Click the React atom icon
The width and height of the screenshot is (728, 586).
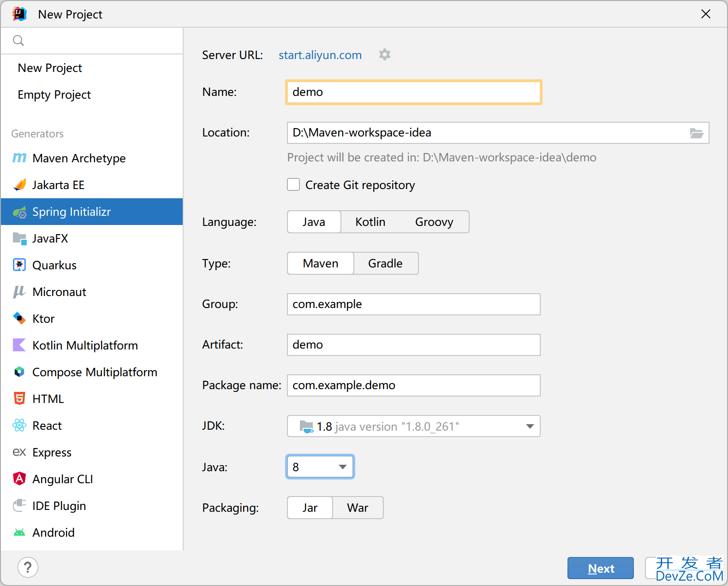19,426
